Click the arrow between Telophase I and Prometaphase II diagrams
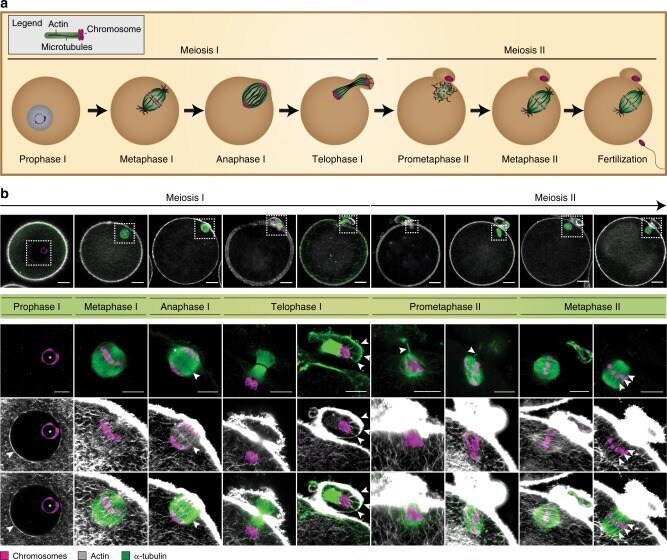This screenshot has width=667, height=560. pyautogui.click(x=383, y=111)
